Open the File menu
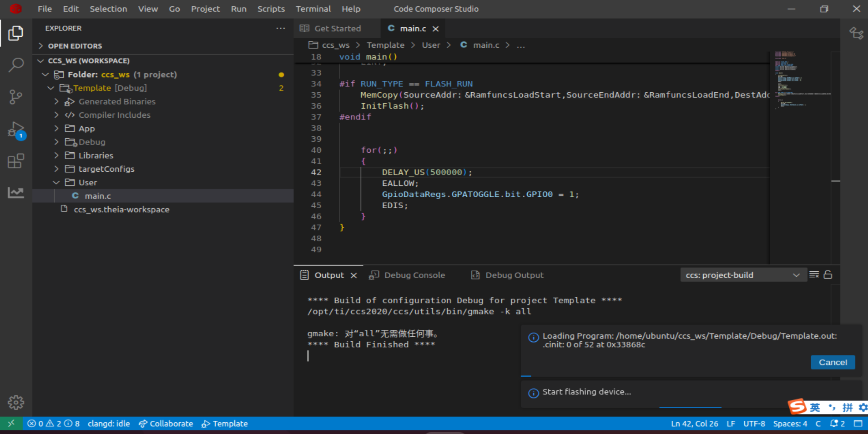This screenshot has height=434, width=868. click(x=45, y=9)
